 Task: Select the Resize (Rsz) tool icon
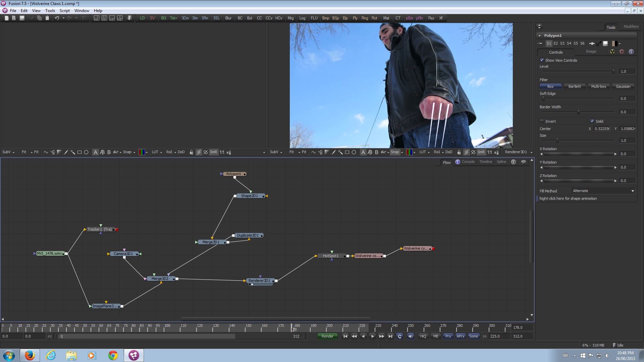431,18
